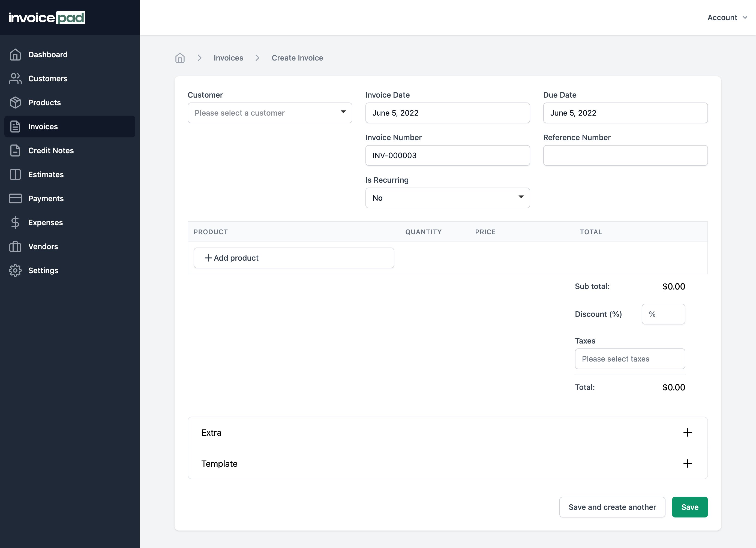Click the Products box icon

pos(15,103)
